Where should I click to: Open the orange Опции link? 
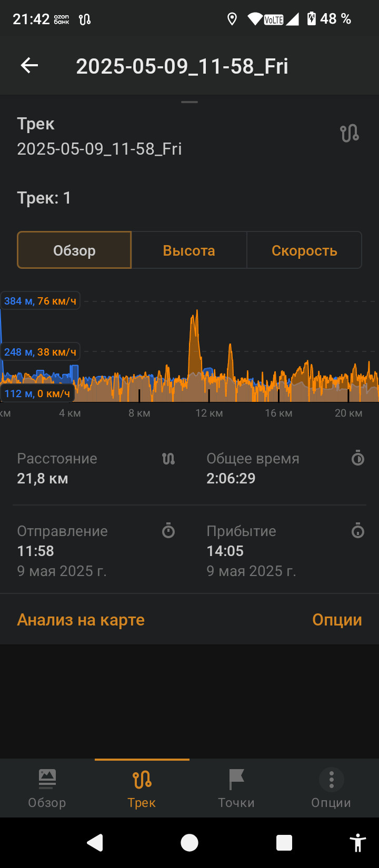coord(337,620)
